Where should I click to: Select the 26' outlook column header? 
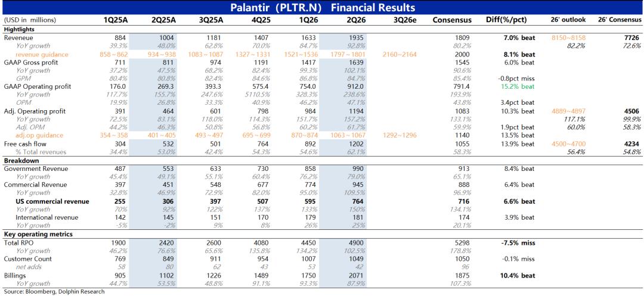coord(568,20)
